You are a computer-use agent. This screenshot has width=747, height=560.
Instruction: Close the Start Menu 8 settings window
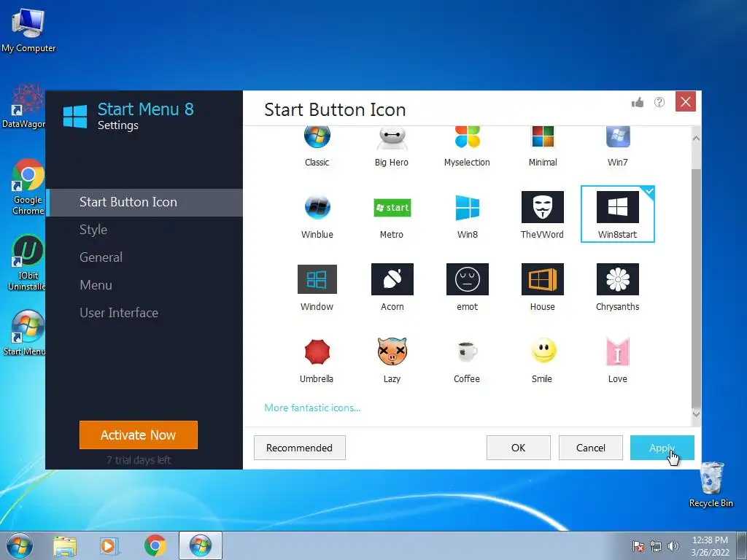[686, 101]
